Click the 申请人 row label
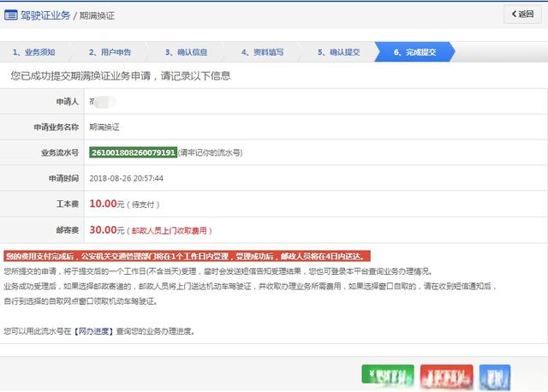548x392 pixels. (67, 102)
